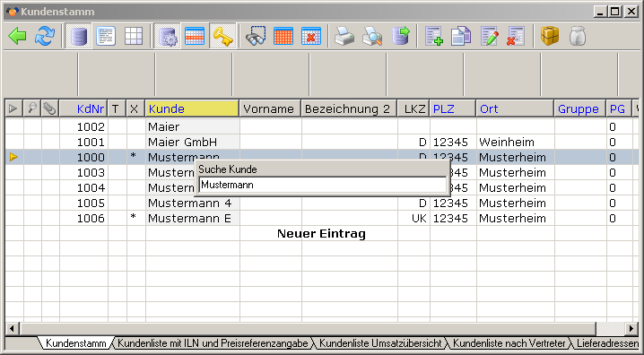Select the Maier GmbH customer cell

pyautogui.click(x=193, y=142)
